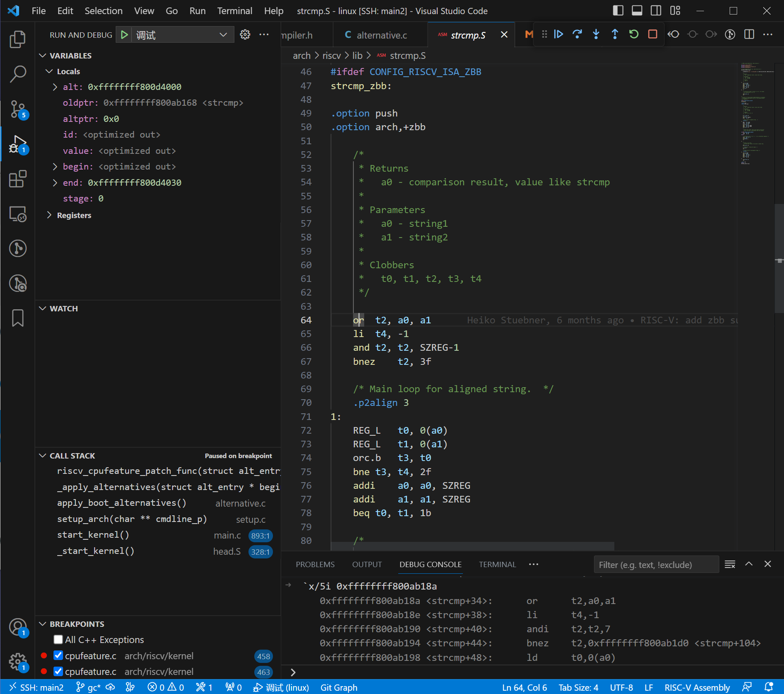Enable the All C++ Exceptions checkbox
The image size is (784, 694).
[58, 640]
